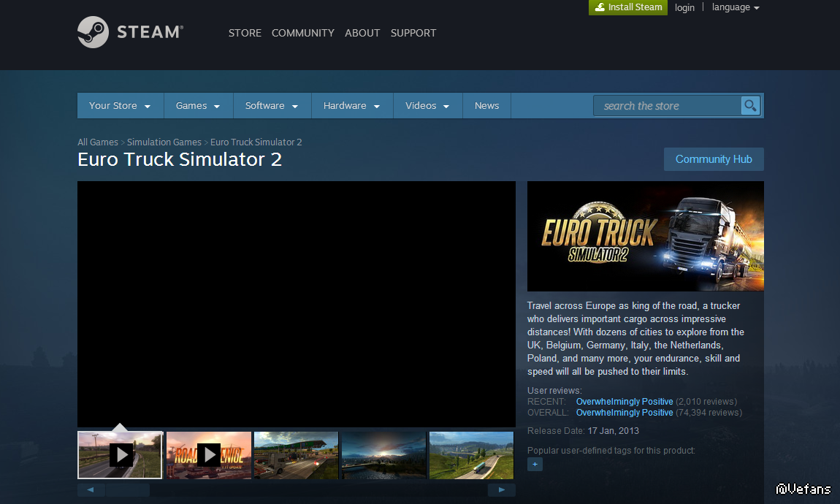Click the All Games breadcrumb
Image resolution: width=840 pixels, height=504 pixels.
97,142
